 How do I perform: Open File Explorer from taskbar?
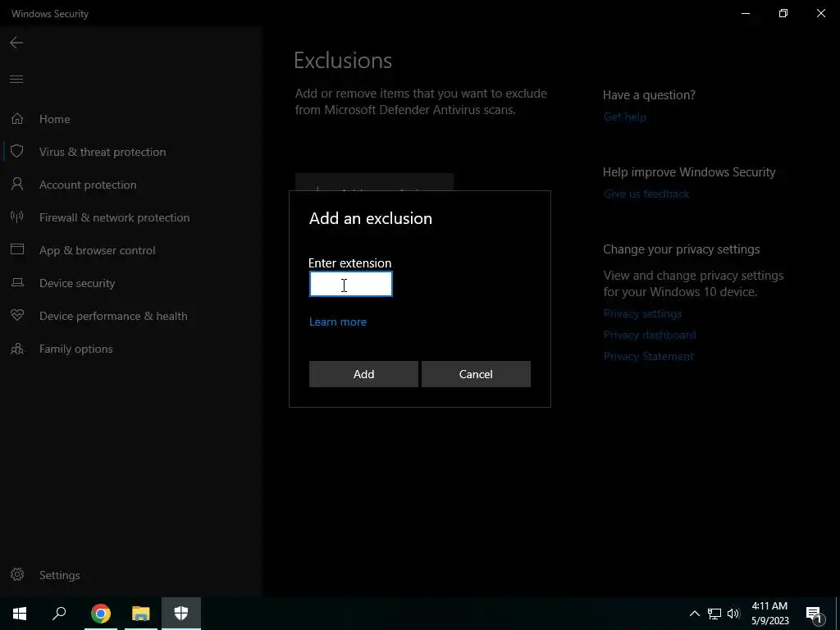tap(141, 614)
